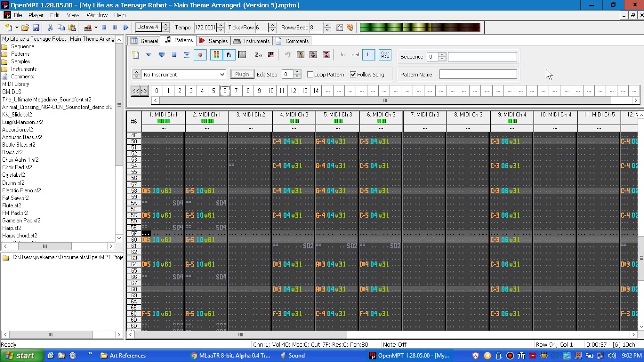Viewport: 644px width, 362px height.
Task: Stop pattern playback blue square
Action: (x=174, y=55)
